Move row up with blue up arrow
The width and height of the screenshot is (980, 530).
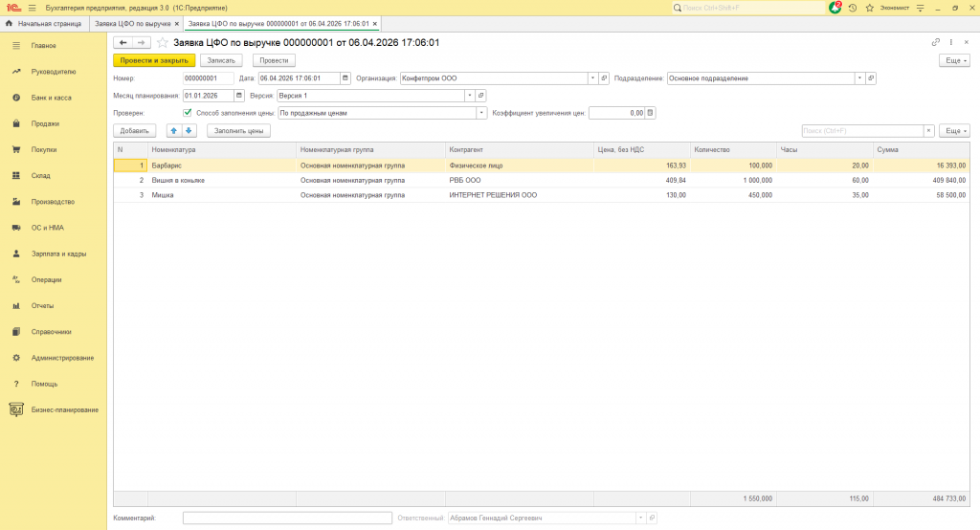(174, 131)
